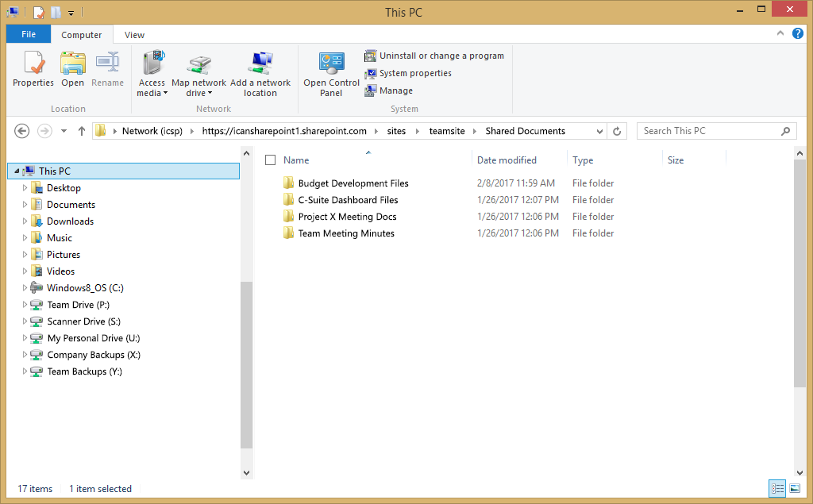Open the File menu
The height and width of the screenshot is (504, 813).
coord(28,34)
